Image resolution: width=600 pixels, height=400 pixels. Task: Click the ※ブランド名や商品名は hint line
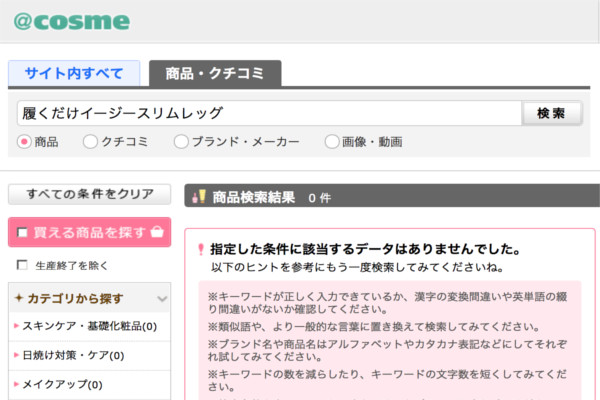point(387,350)
